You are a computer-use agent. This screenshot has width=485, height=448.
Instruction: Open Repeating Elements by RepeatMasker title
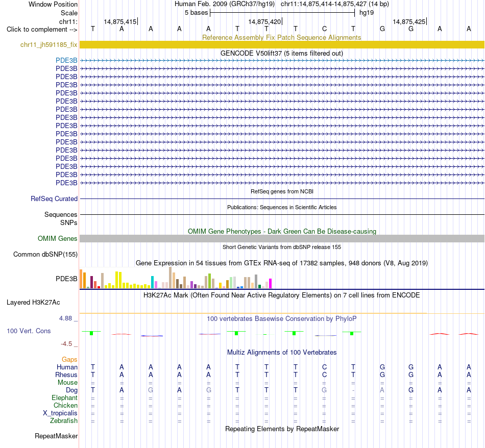(282, 429)
